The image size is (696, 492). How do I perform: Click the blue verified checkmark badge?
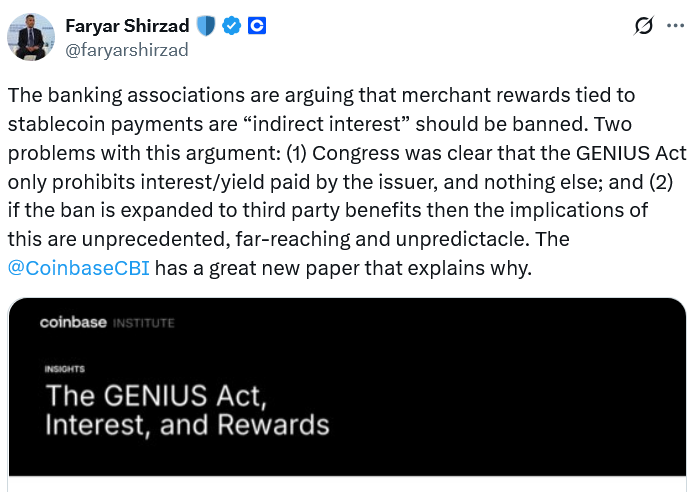click(231, 26)
